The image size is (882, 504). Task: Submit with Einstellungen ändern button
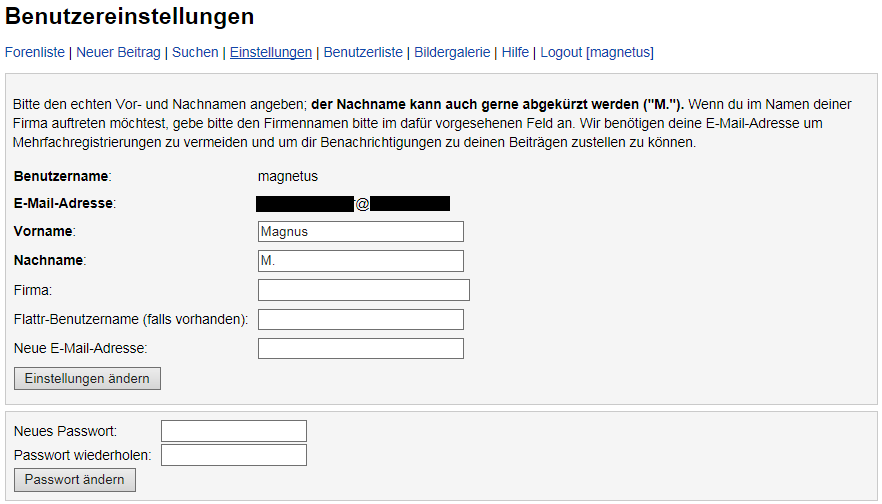87,379
